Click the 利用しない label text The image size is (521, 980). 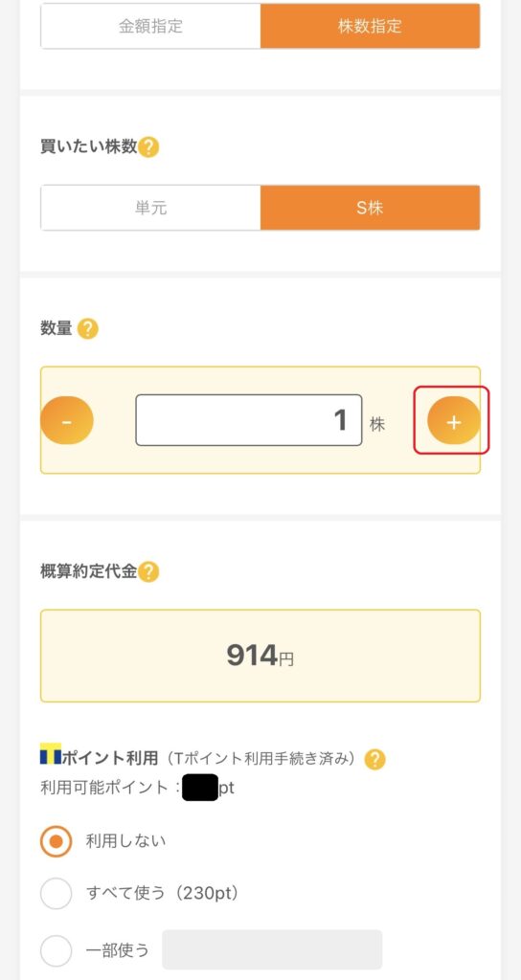tap(125, 840)
